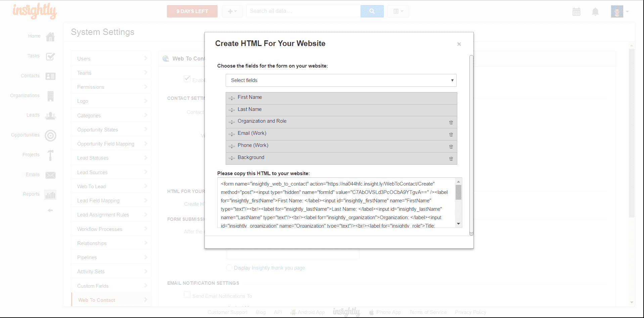Open Permissions settings menu item
644x318 pixels.
pyautogui.click(x=111, y=87)
